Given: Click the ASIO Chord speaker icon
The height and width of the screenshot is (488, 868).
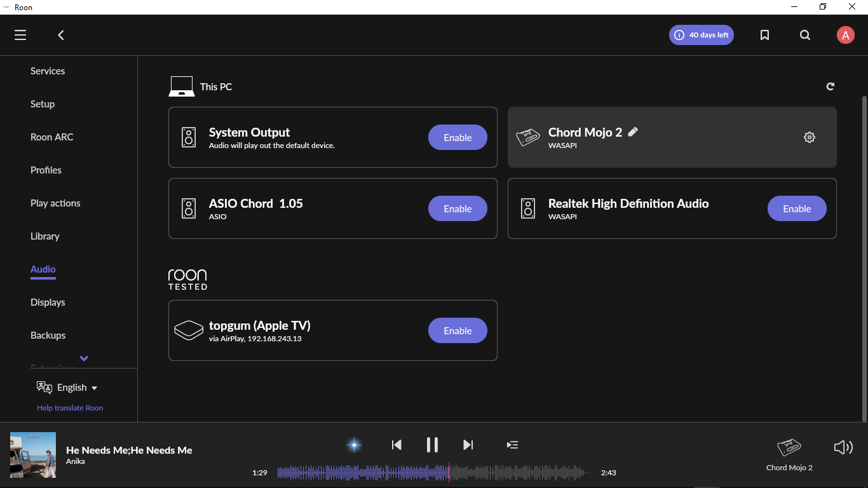Looking at the screenshot, I should coord(189,208).
